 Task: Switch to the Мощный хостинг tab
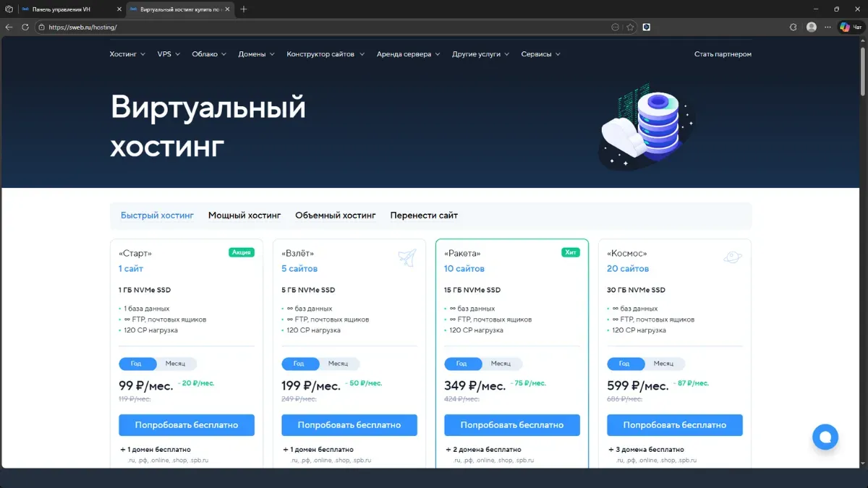pos(244,215)
